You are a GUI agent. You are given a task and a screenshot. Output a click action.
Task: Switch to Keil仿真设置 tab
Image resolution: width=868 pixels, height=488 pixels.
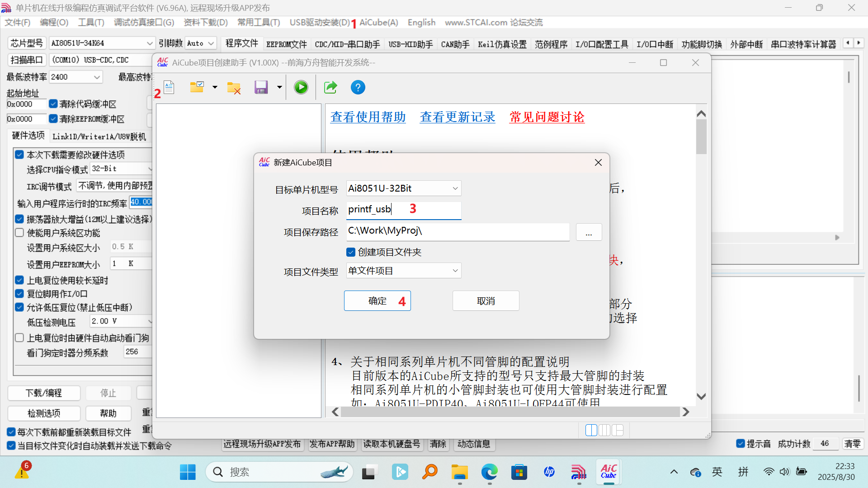[502, 44]
